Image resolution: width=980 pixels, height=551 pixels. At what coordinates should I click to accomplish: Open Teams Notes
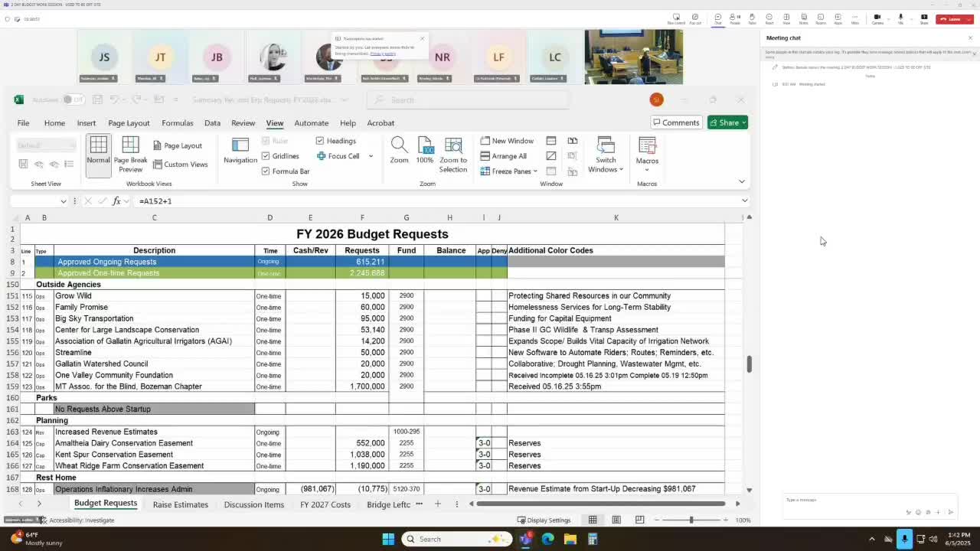803,18
